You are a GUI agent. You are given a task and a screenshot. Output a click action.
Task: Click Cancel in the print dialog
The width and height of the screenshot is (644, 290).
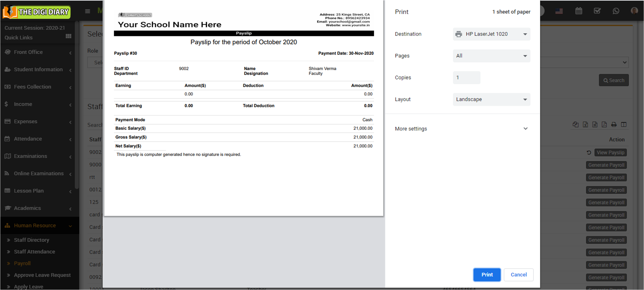click(518, 275)
